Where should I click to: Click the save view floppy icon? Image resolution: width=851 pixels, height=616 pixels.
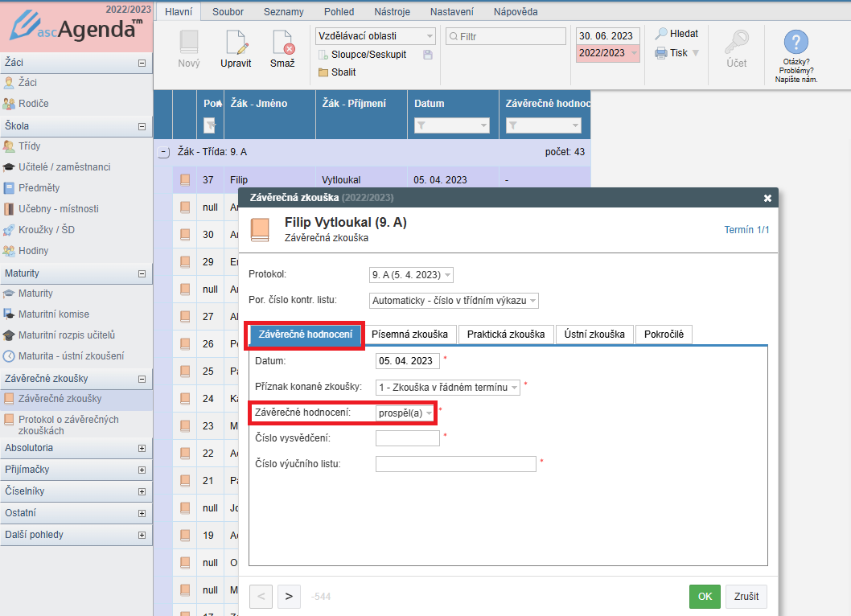(427, 55)
